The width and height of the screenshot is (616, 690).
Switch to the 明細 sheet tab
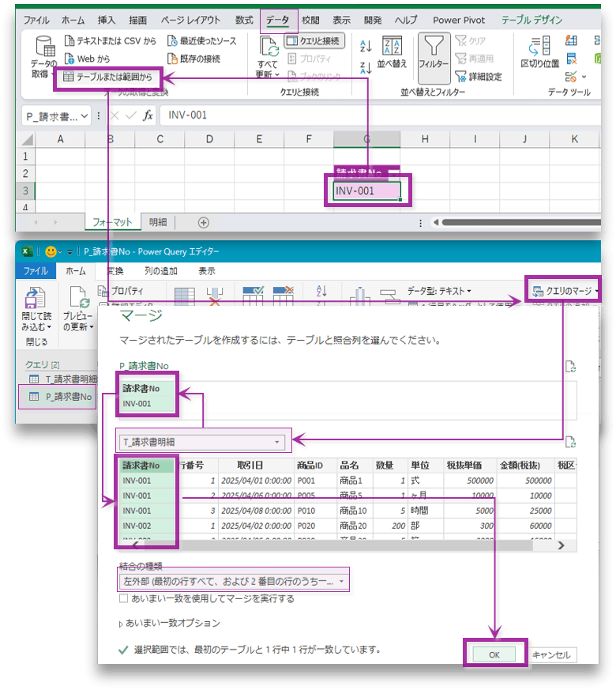[x=157, y=222]
